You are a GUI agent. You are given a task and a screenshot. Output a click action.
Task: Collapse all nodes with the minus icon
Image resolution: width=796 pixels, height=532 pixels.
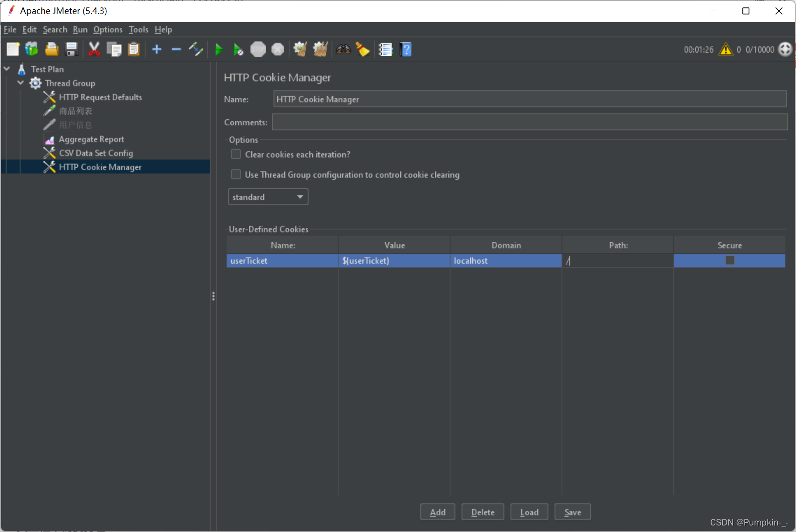176,49
